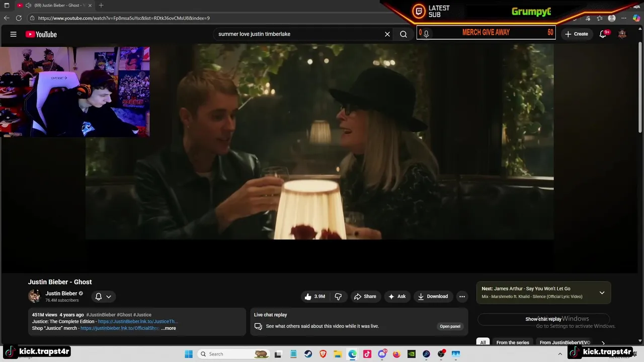Open Justin Bieber channel avatar
644x362 pixels.
pos(34,296)
